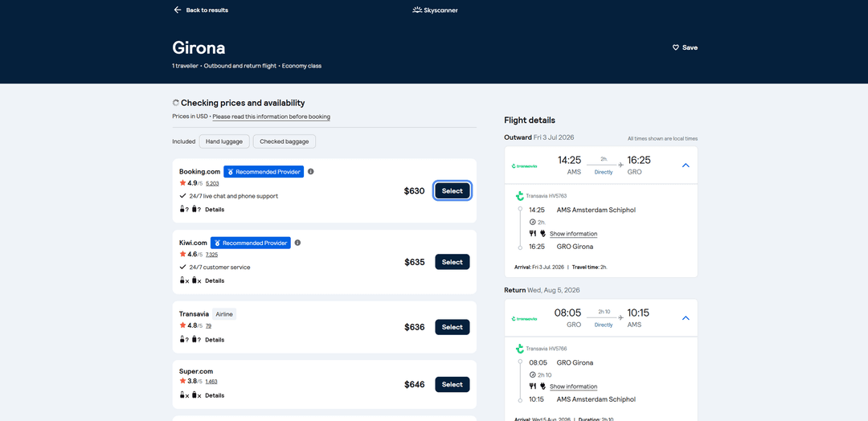Viewport: 868px width, 421px height.
Task: Click Transavia HV5766 airline icon
Action: 520,349
